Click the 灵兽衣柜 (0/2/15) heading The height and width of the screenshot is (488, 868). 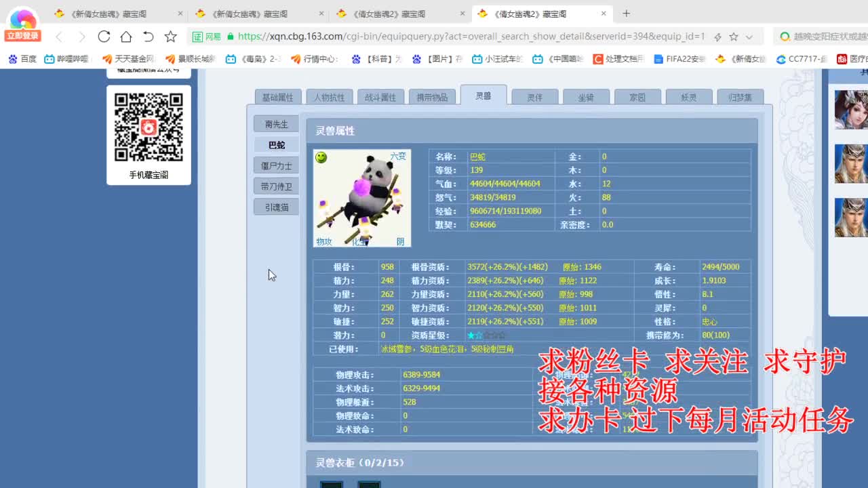pyautogui.click(x=359, y=463)
